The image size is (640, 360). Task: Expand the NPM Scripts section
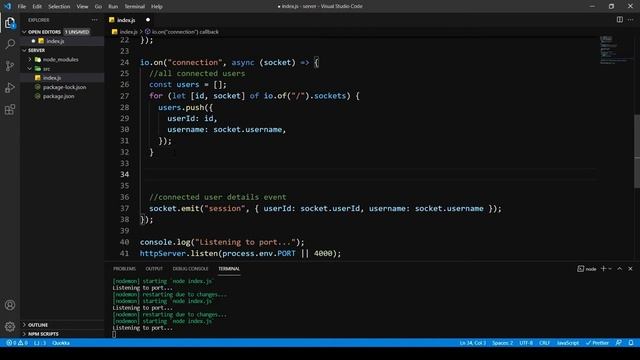[24, 334]
